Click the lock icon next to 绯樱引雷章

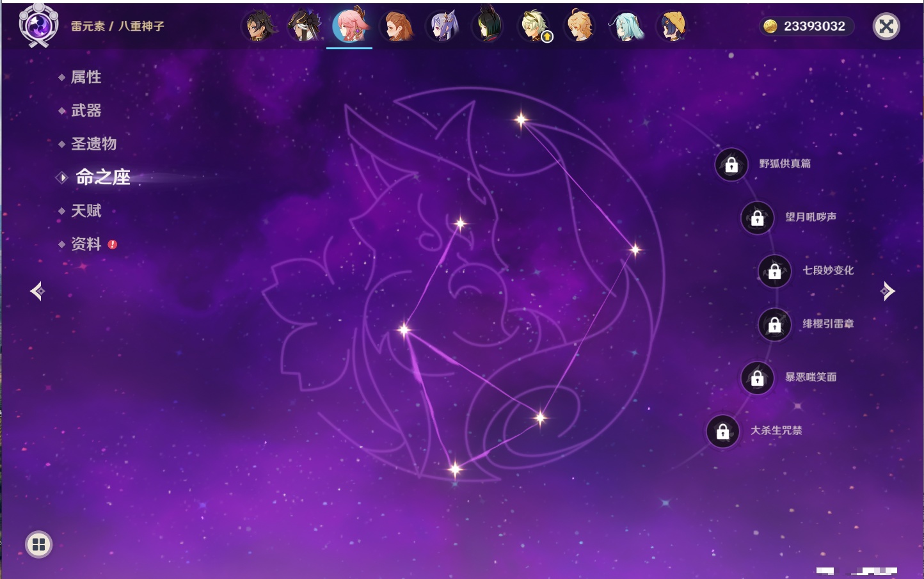coord(774,324)
